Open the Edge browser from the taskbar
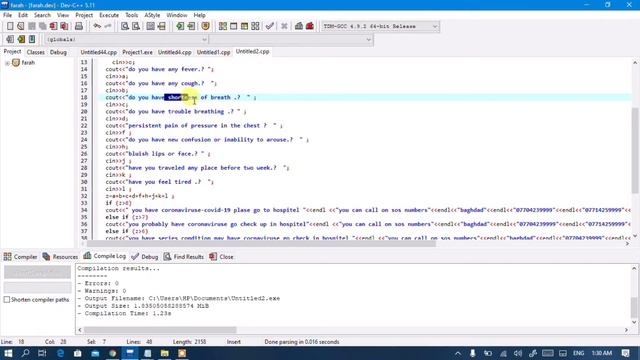 60,353
